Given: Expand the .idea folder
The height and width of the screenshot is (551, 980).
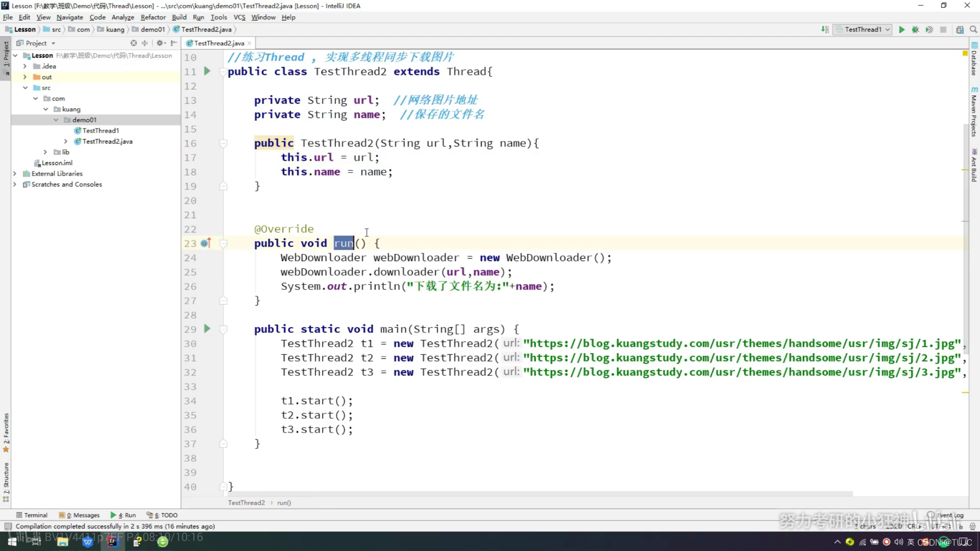Looking at the screenshot, I should pyautogui.click(x=25, y=66).
